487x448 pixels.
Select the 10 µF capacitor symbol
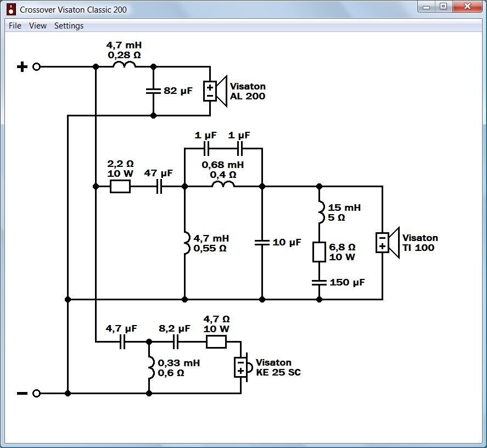(262, 243)
